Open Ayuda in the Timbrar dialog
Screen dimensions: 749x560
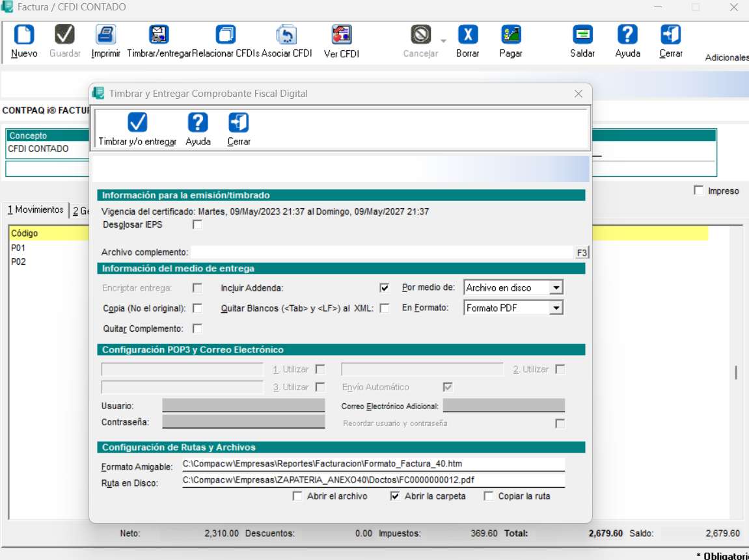pyautogui.click(x=198, y=122)
